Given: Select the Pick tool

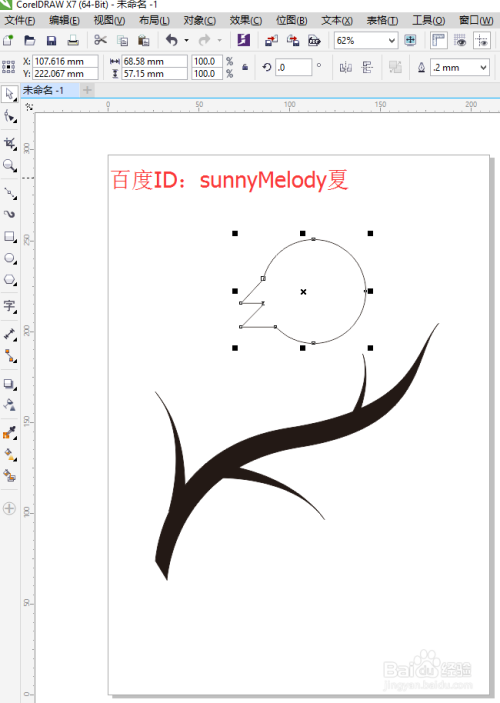Looking at the screenshot, I should pyautogui.click(x=9, y=94).
